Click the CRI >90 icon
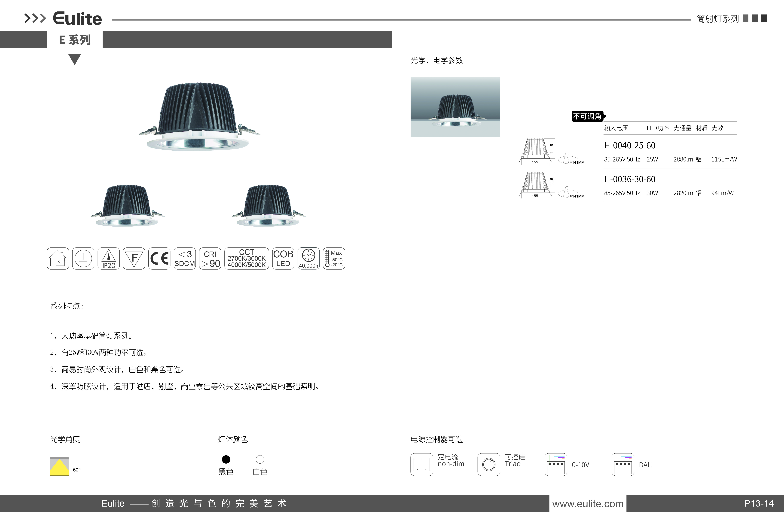The image size is (784, 532). (210, 258)
